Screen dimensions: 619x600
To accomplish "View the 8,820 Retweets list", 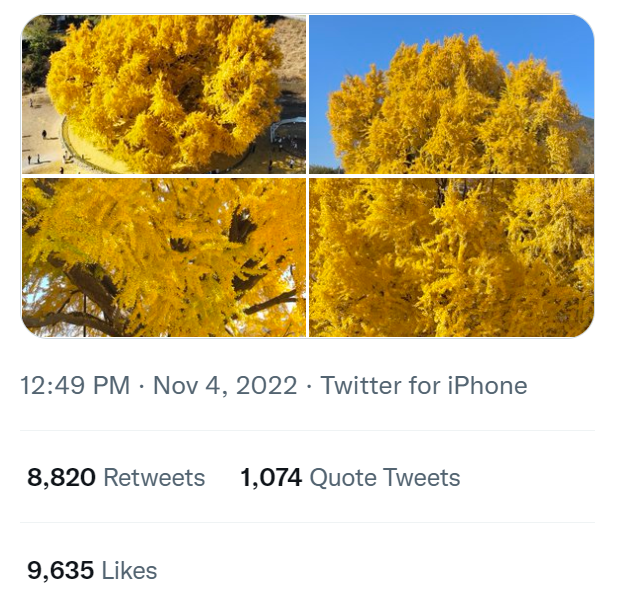I will coord(116,478).
